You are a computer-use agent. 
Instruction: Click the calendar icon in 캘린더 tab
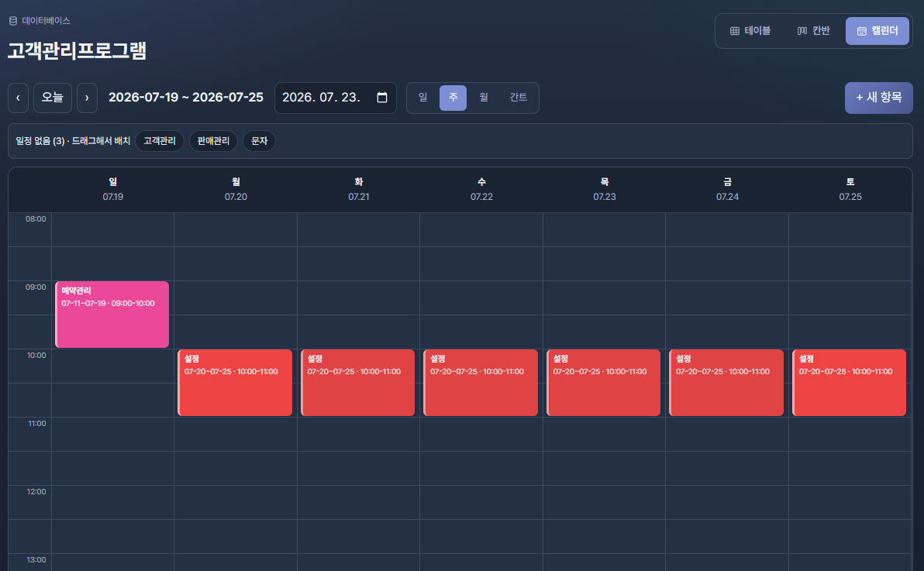pyautogui.click(x=861, y=31)
